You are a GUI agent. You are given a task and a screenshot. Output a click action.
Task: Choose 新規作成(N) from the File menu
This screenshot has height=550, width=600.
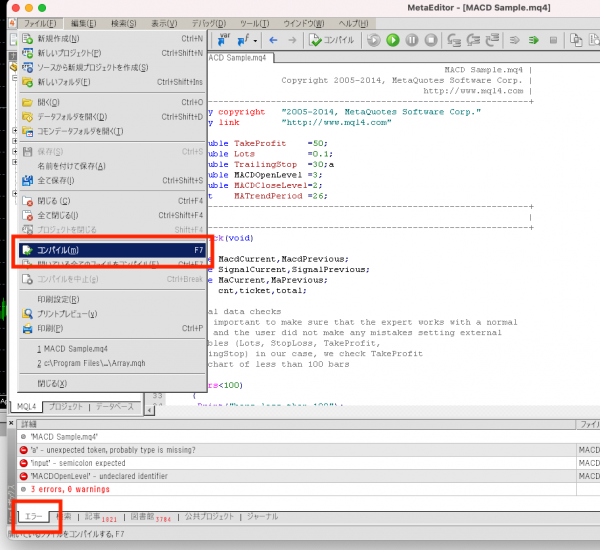click(x=112, y=39)
